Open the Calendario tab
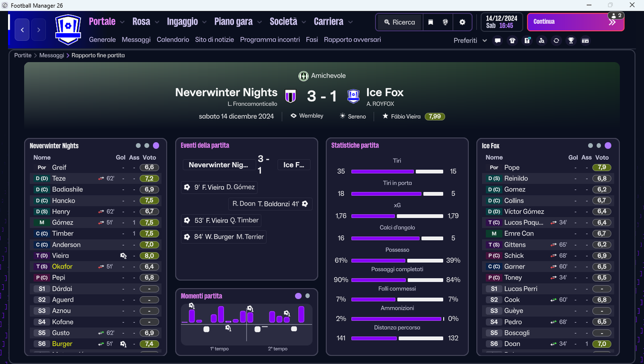 tap(173, 39)
